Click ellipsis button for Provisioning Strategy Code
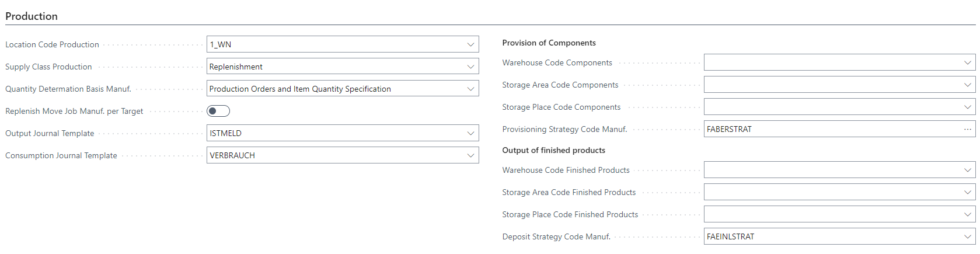Image resolution: width=980 pixels, height=254 pixels. (x=967, y=129)
